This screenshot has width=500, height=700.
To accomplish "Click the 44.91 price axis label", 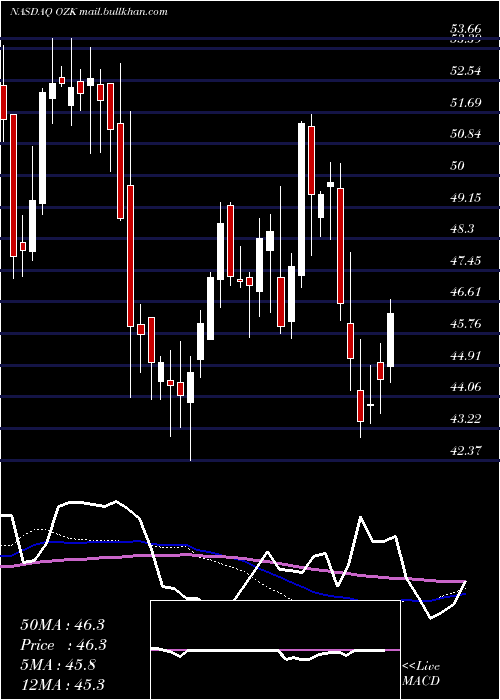I will 466,356.
